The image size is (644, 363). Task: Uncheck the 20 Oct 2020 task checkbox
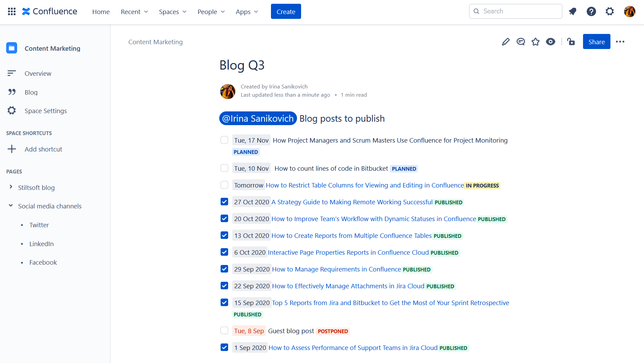tap(224, 218)
